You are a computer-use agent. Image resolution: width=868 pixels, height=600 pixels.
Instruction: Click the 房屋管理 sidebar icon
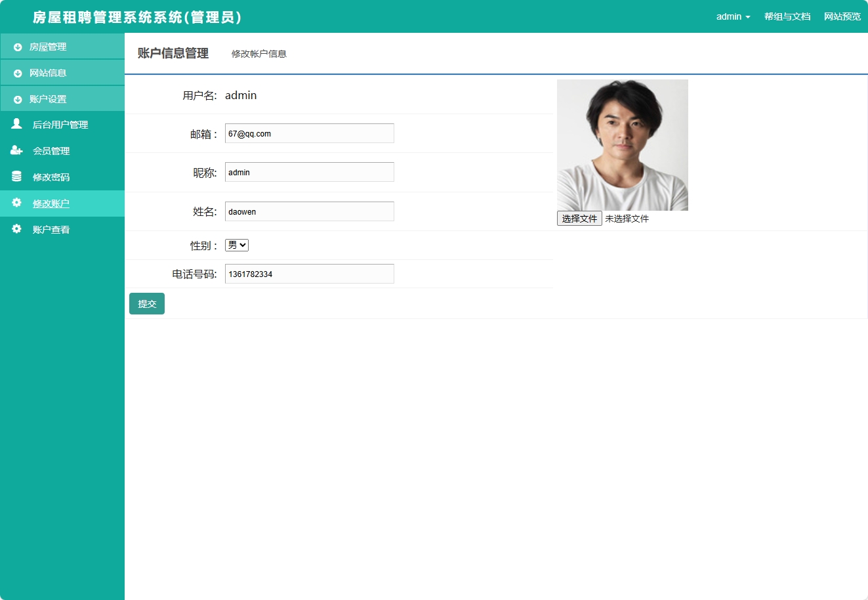(x=16, y=46)
